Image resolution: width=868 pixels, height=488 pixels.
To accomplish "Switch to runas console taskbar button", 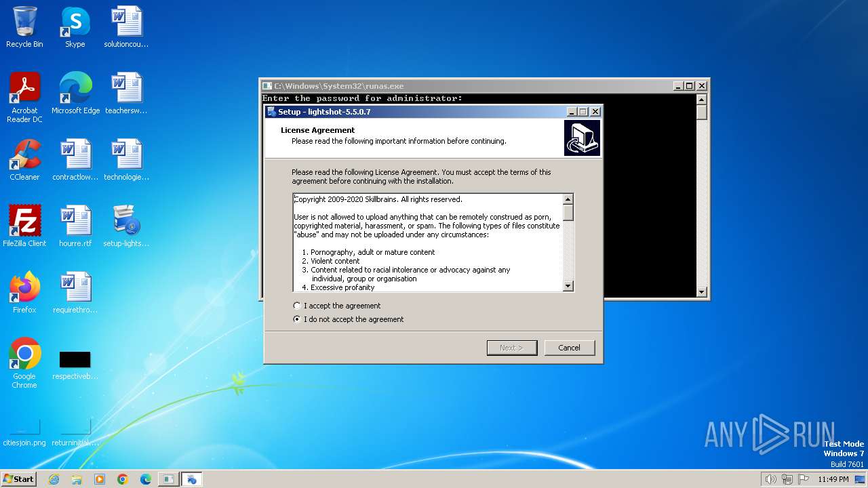I will (168, 479).
